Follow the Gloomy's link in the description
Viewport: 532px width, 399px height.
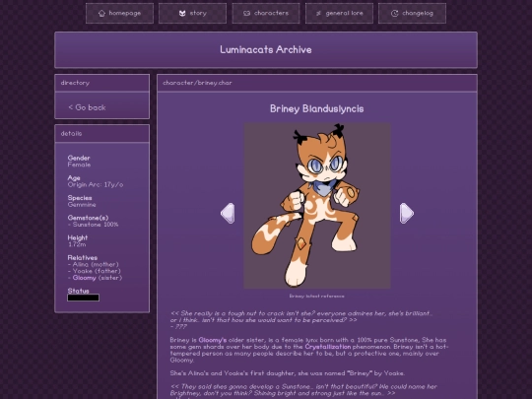213,340
